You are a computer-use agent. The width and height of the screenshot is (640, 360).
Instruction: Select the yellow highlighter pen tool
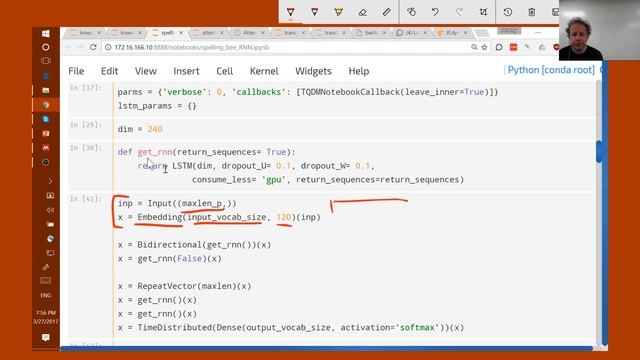point(338,12)
